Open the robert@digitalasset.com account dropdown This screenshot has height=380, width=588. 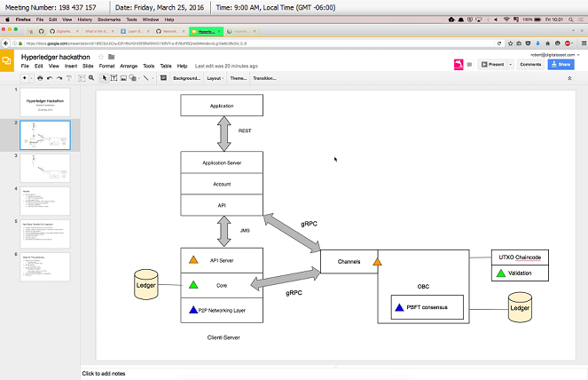coord(554,55)
